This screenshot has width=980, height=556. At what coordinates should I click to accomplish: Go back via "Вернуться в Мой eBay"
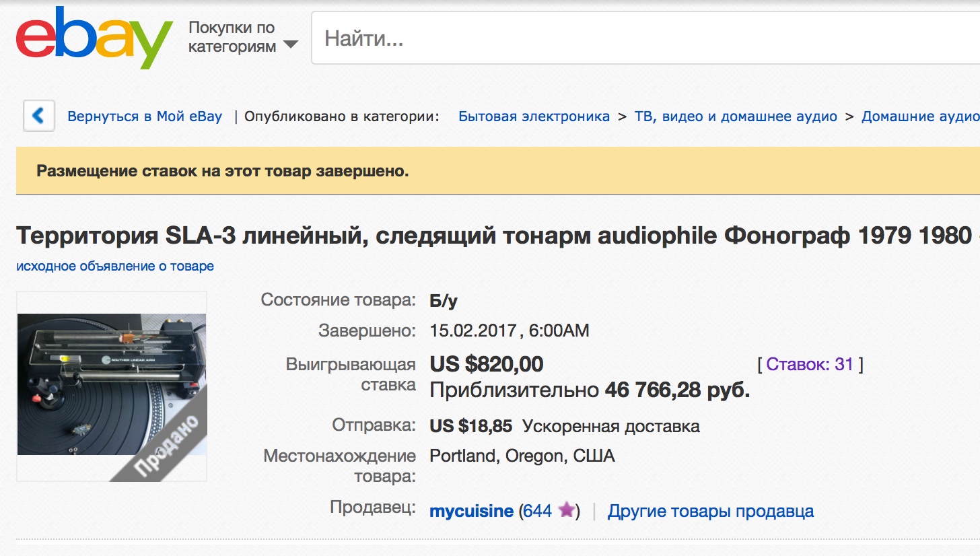point(145,116)
